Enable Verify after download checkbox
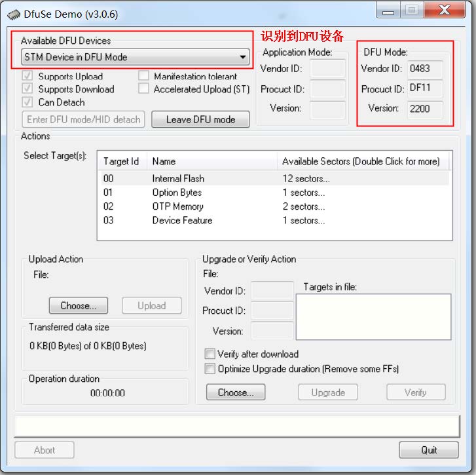Viewport: 476px width, 475px height. click(210, 354)
